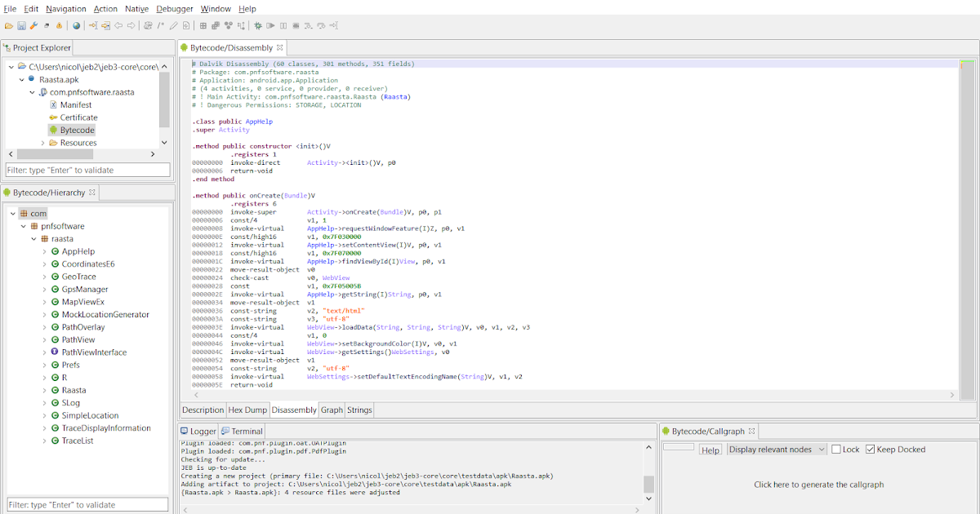
Task: Switch to the Hex Dump tab
Action: tap(247, 410)
